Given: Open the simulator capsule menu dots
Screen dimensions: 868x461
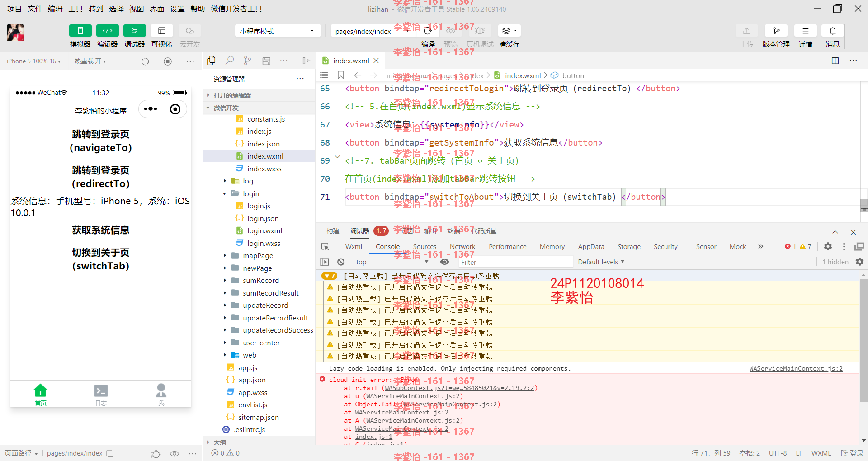Looking at the screenshot, I should click(x=151, y=109).
